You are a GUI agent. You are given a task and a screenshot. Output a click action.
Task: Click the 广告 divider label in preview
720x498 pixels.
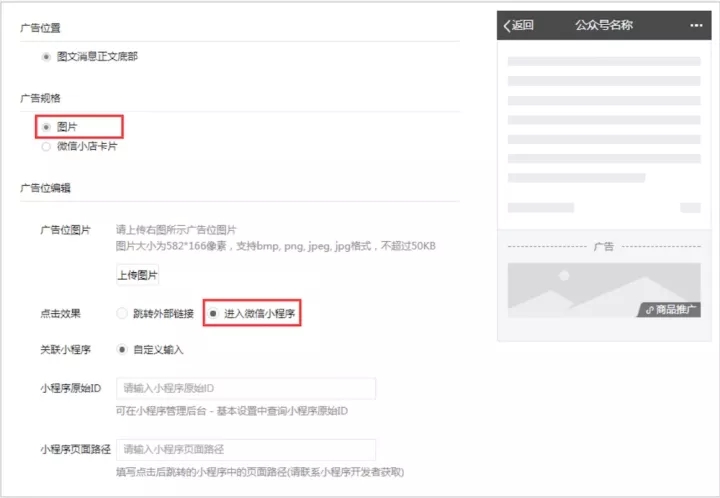click(x=603, y=245)
